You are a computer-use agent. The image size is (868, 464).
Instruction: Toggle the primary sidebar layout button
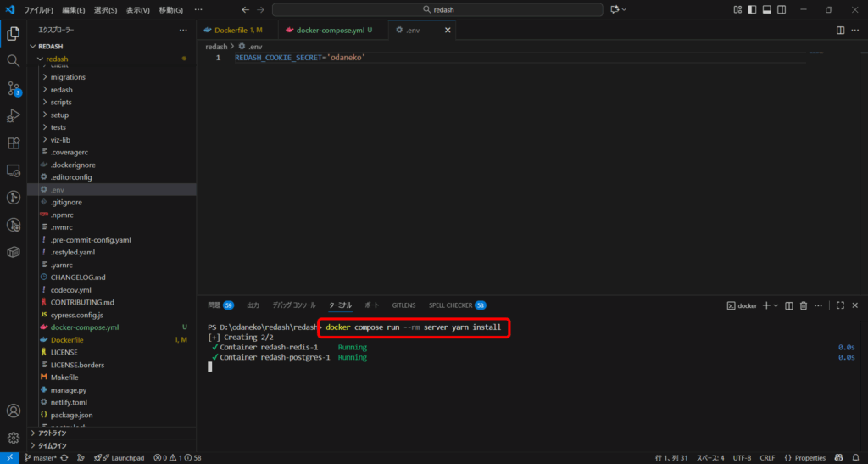tap(752, 9)
